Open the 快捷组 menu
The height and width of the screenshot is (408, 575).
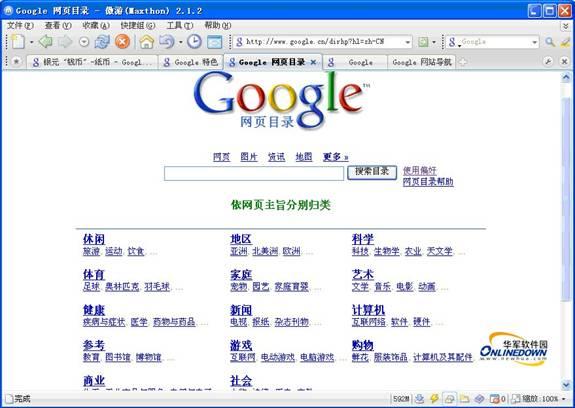pyautogui.click(x=138, y=26)
